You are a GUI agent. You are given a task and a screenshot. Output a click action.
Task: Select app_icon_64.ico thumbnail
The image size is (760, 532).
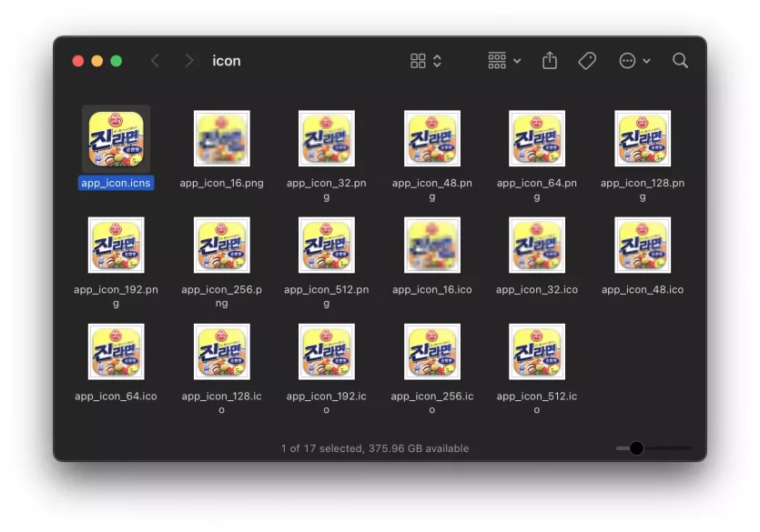tap(117, 352)
